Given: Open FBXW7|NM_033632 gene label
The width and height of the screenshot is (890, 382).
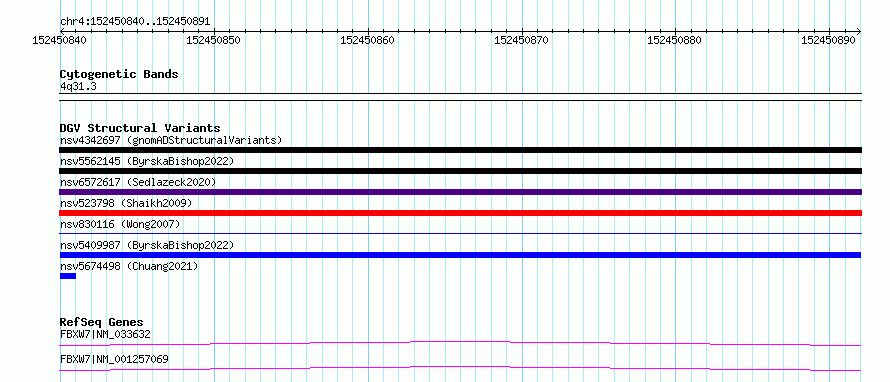Looking at the screenshot, I should (105, 334).
